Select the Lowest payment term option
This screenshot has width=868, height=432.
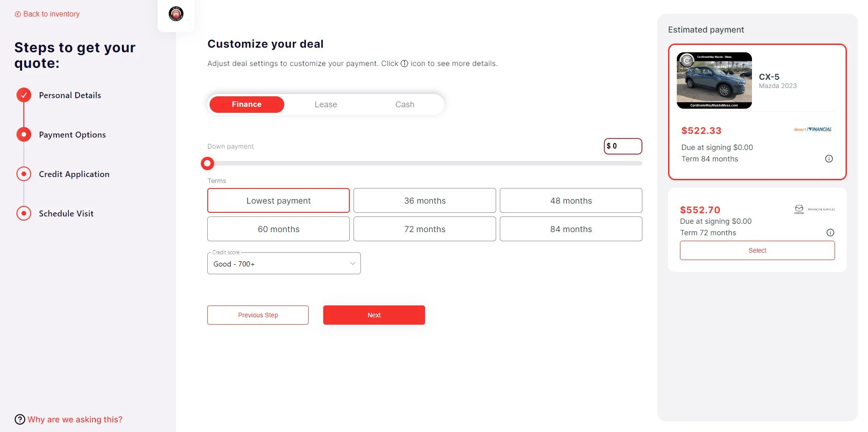[x=278, y=200]
